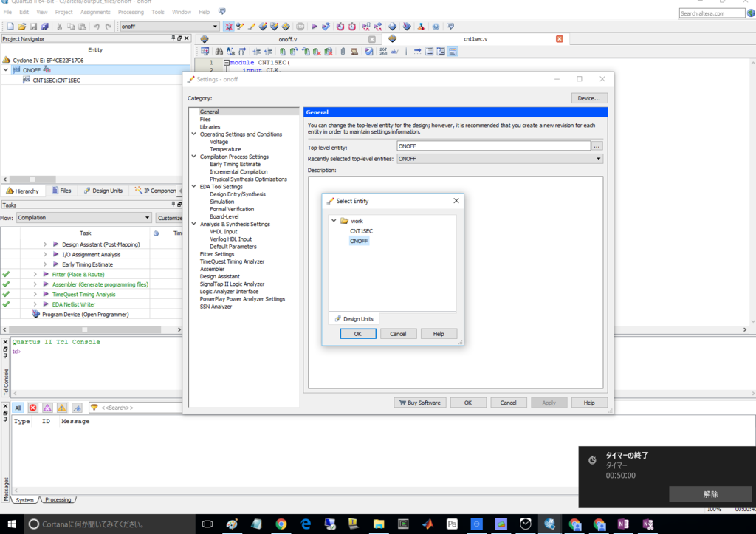Image resolution: width=756 pixels, height=534 pixels.
Task: Toggle the Error messages filter
Action: [32, 408]
